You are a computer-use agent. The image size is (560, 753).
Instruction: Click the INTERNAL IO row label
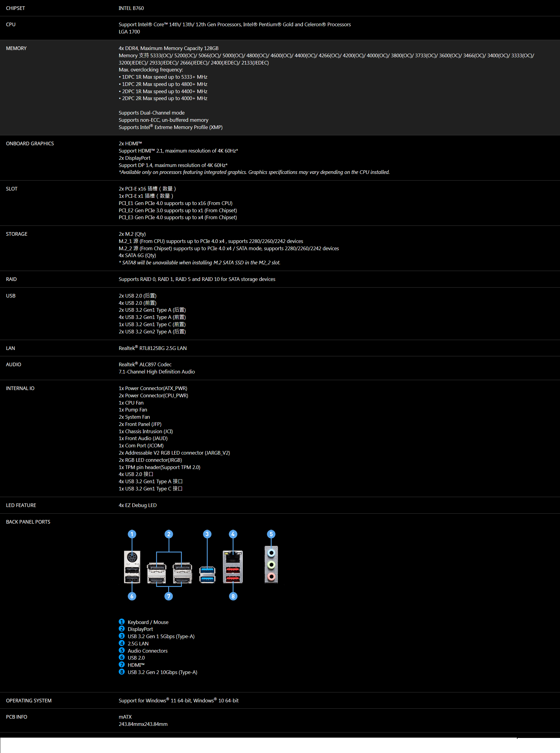tap(20, 388)
